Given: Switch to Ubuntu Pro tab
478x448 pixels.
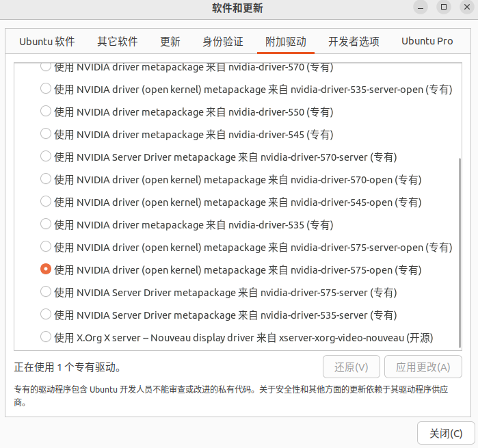Looking at the screenshot, I should pos(427,42).
